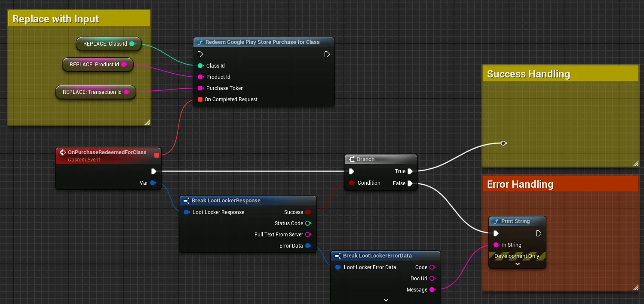Click the REPLACE: Product Id output pin
Viewport: 644px width, 304px height.
coord(124,64)
